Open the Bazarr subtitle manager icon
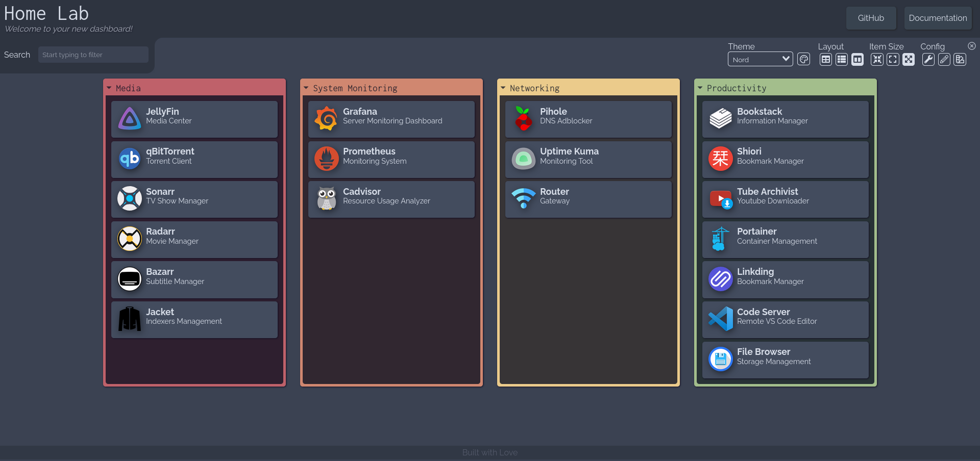The height and width of the screenshot is (461, 980). point(130,279)
